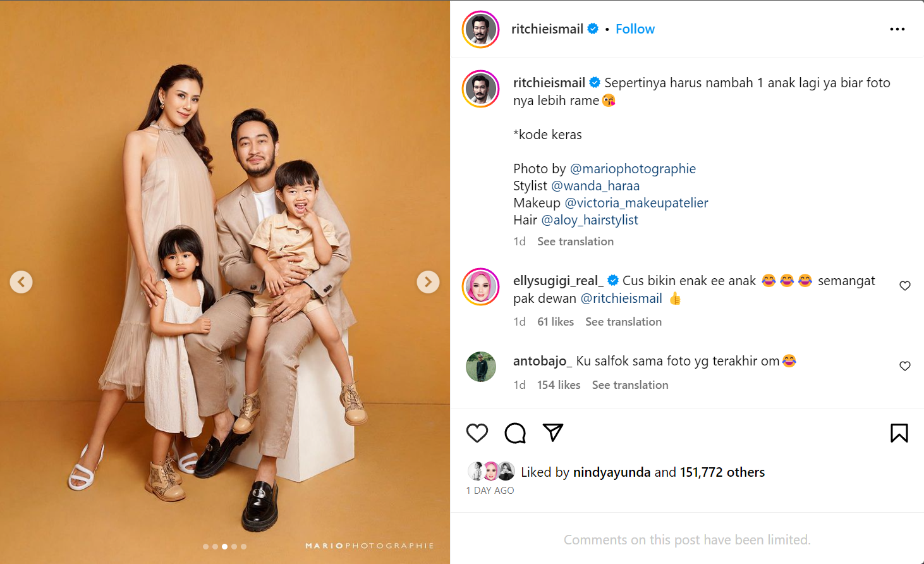The height and width of the screenshot is (564, 924).
Task: See translation of the caption
Action: pos(575,242)
